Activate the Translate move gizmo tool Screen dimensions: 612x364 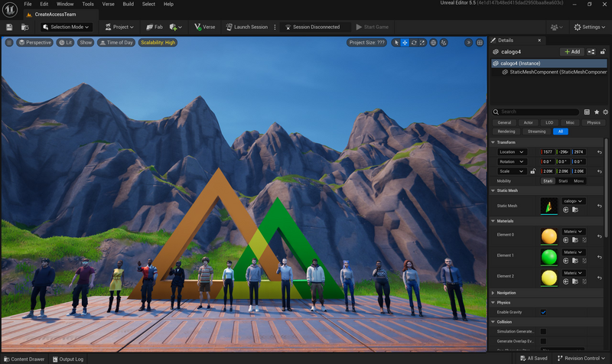point(405,43)
